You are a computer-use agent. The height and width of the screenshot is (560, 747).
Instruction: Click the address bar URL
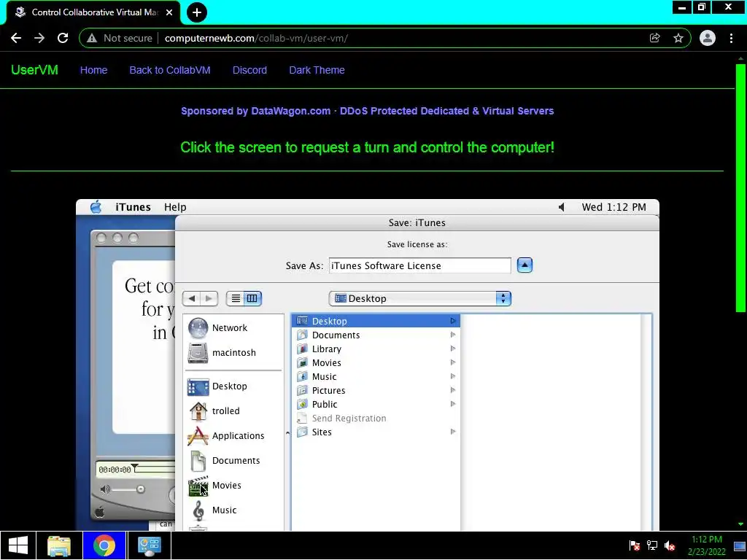click(x=256, y=38)
